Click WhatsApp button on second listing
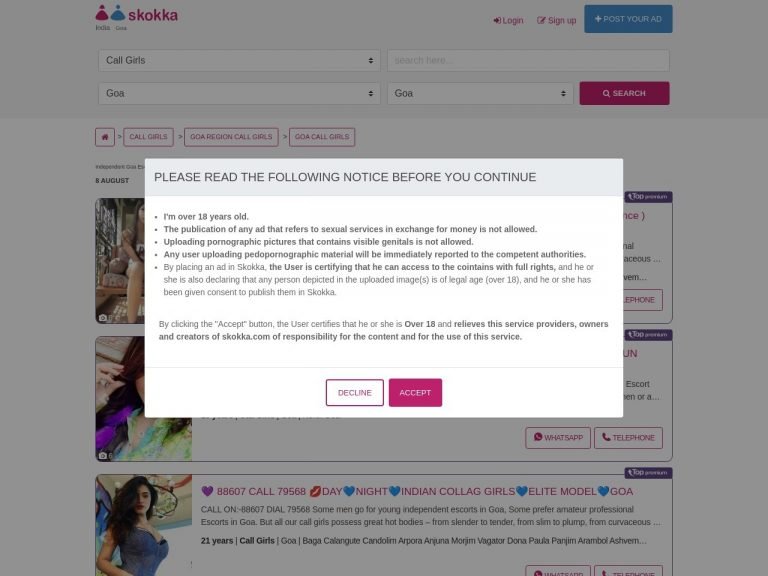The height and width of the screenshot is (576, 768). [x=558, y=438]
